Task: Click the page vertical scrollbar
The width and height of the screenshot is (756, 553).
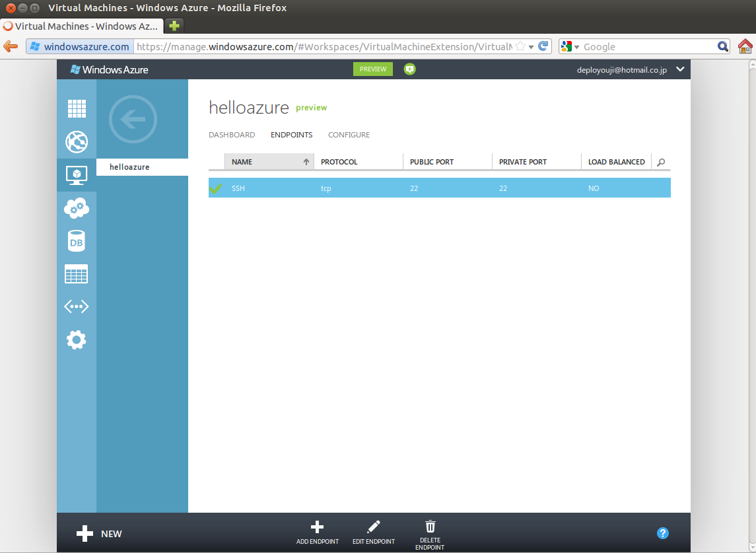Action: (752, 306)
